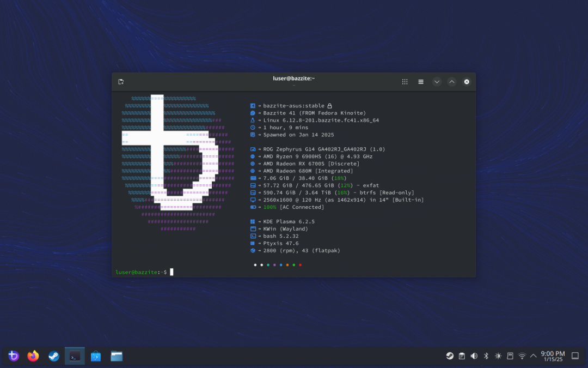The width and height of the screenshot is (588, 368).
Task: Click the show desktop button
Action: tap(575, 355)
